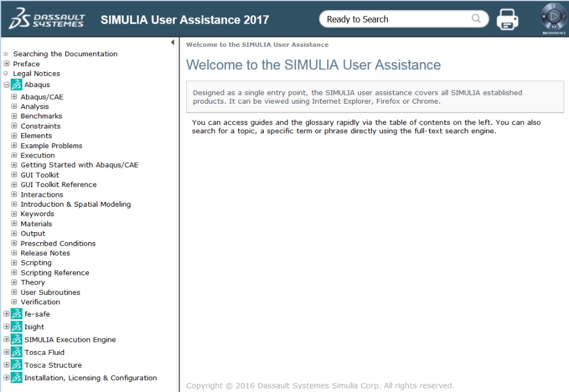Click the fe-safe product icon
Image resolution: width=569 pixels, height=392 pixels.
pos(17,314)
